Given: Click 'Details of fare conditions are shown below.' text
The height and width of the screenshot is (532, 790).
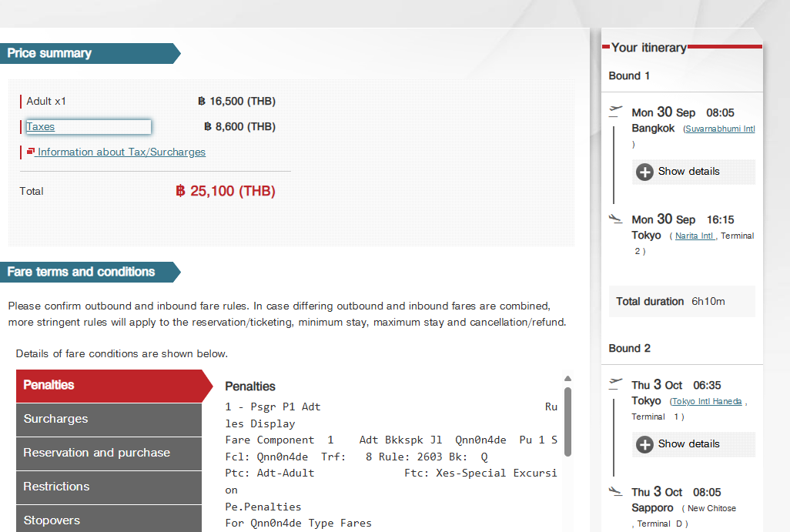Looking at the screenshot, I should tap(122, 353).
